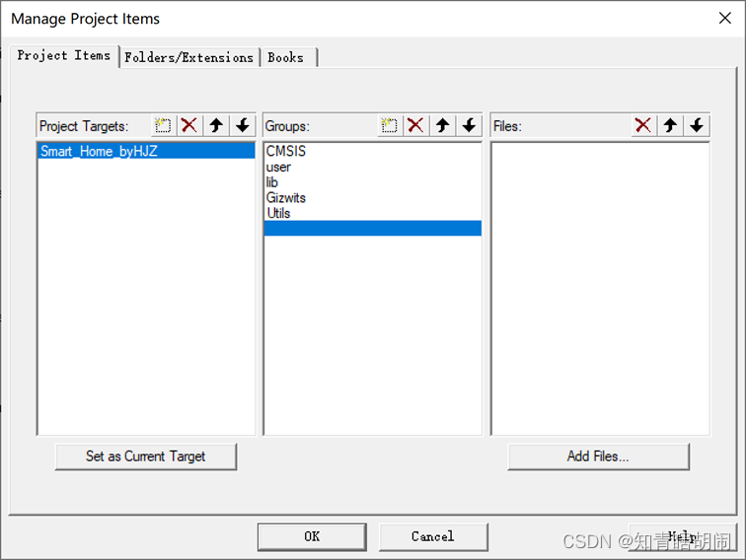Screen dimensions: 746x560
Task: Select the user group
Action: (x=373, y=167)
